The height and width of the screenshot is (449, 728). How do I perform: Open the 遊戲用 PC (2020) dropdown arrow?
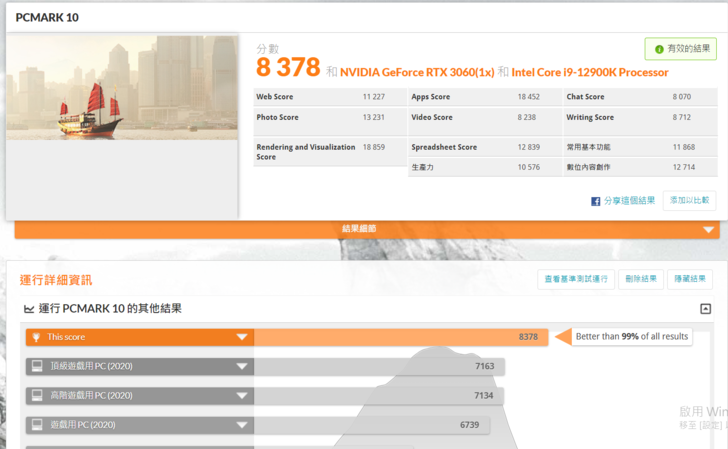pyautogui.click(x=241, y=425)
